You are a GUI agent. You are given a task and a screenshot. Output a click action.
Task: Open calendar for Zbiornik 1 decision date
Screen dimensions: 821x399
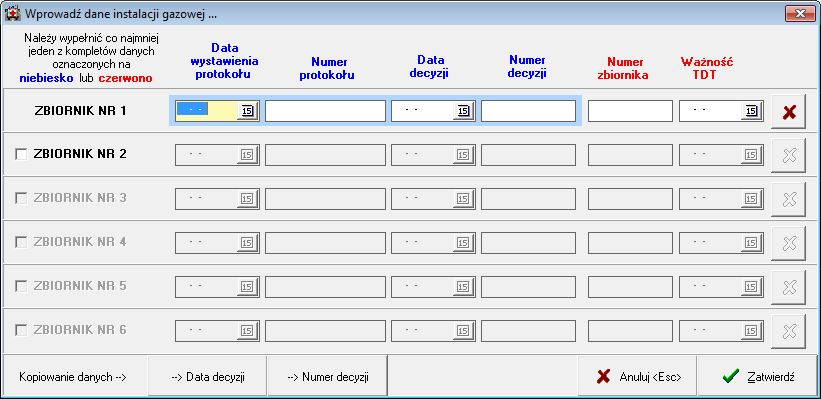pos(463,111)
